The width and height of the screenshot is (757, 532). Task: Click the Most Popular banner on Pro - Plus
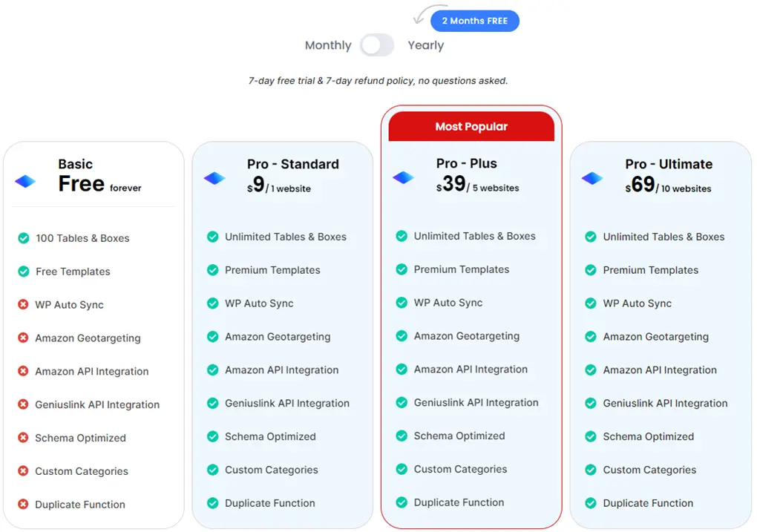click(471, 126)
